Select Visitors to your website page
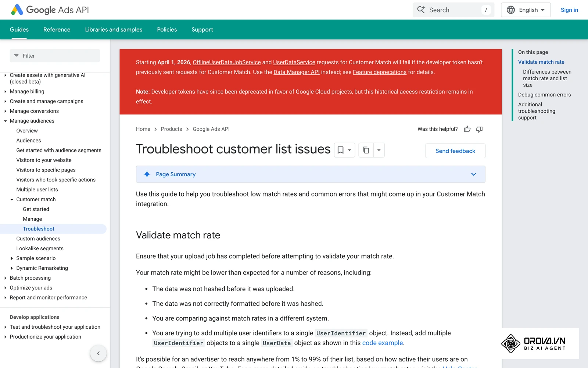This screenshot has width=588, height=368. click(44, 160)
